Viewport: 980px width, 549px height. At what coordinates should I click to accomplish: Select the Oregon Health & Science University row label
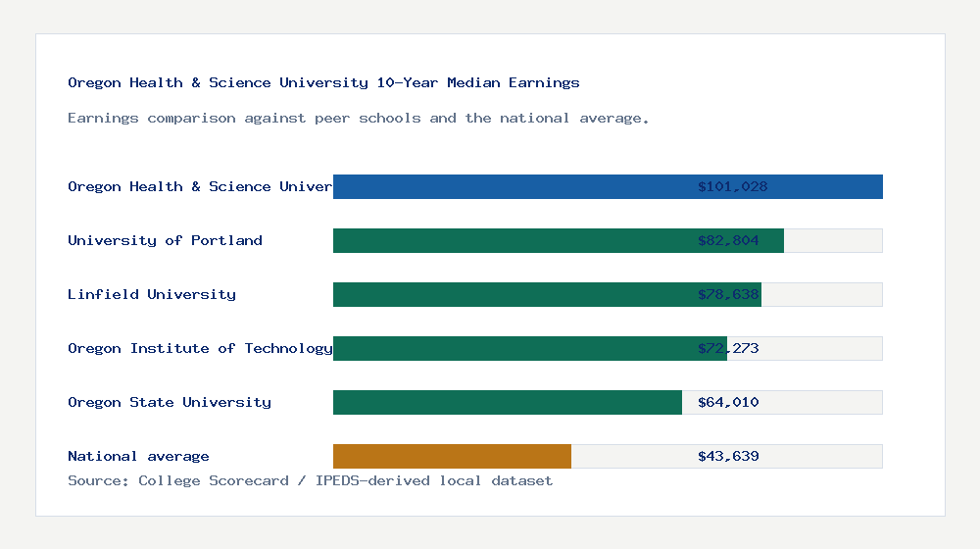point(200,186)
